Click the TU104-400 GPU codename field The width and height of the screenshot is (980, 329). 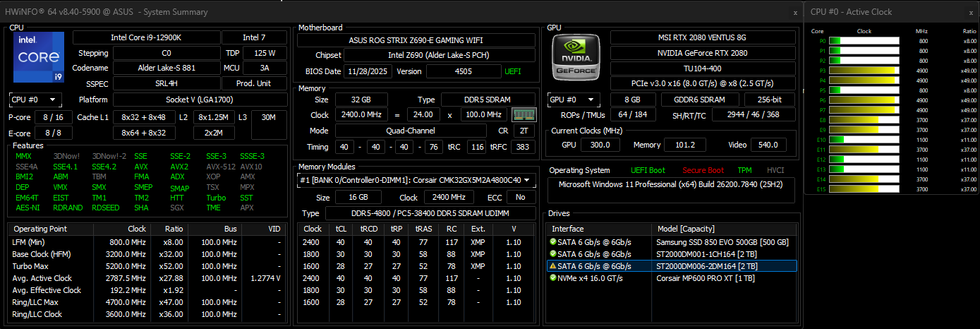703,68
